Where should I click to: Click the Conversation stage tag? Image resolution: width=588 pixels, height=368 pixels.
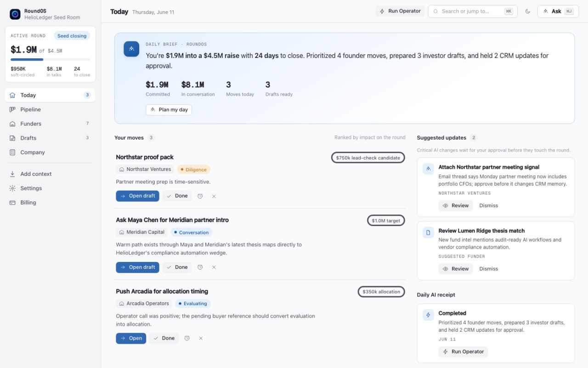pos(192,232)
